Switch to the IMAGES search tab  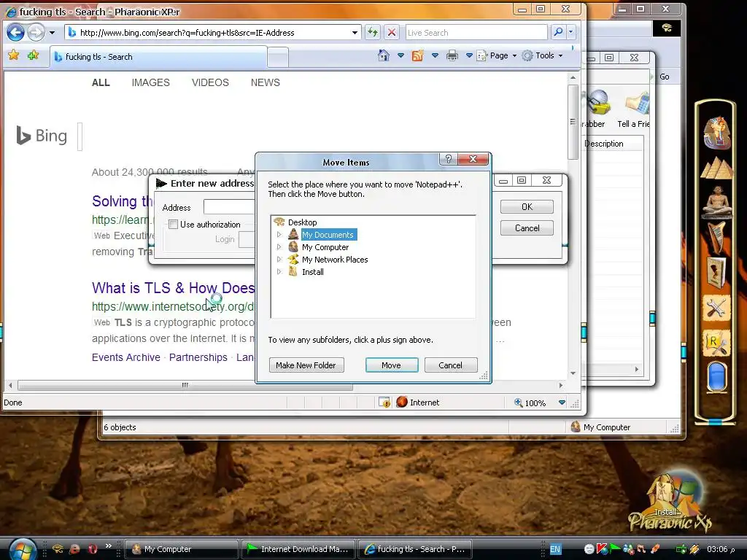[x=150, y=82]
